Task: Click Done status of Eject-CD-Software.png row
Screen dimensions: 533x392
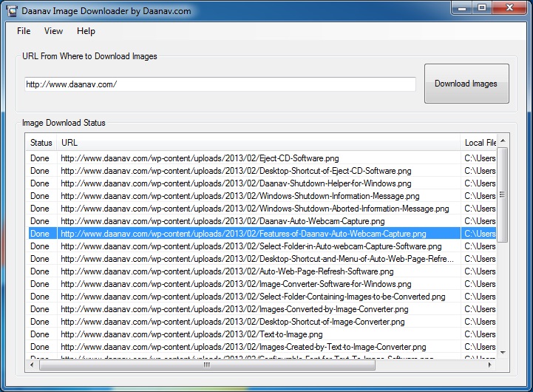Action: (x=40, y=158)
